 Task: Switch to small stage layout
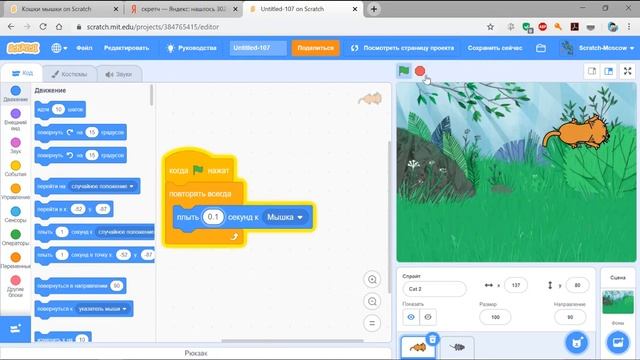click(x=592, y=71)
